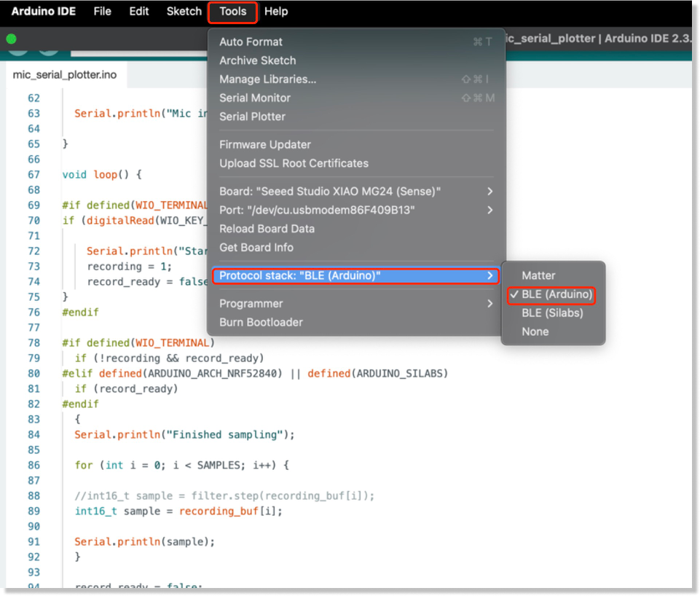Open the File menu
This screenshot has height=596, width=700.
(102, 12)
